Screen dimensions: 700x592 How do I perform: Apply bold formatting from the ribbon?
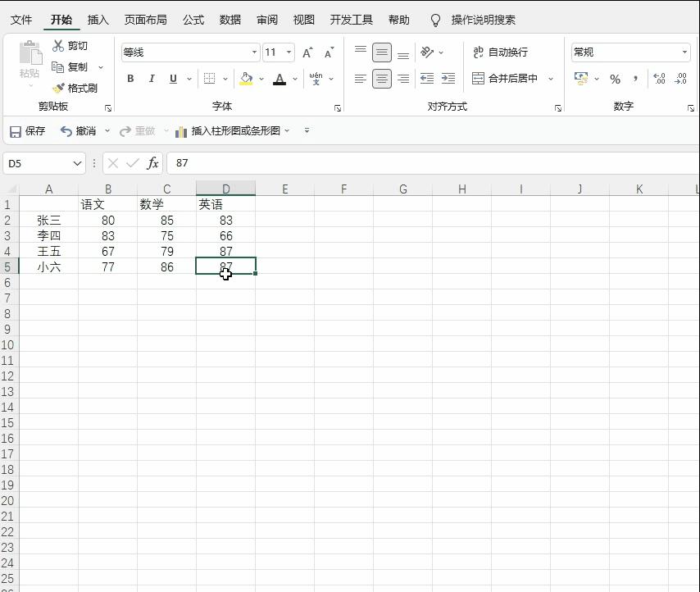point(130,79)
